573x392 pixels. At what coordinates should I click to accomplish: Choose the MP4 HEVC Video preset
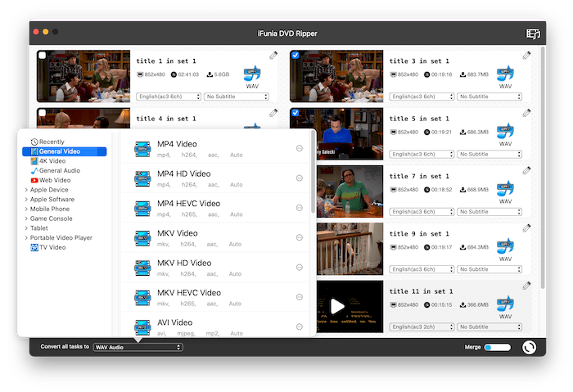(188, 203)
